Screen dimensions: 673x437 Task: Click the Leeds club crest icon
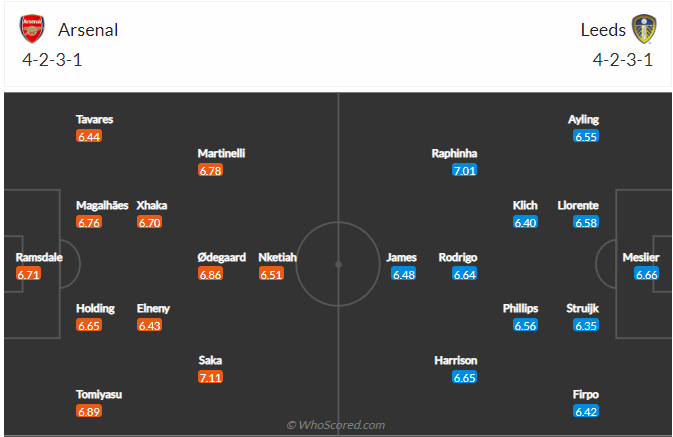click(x=642, y=30)
